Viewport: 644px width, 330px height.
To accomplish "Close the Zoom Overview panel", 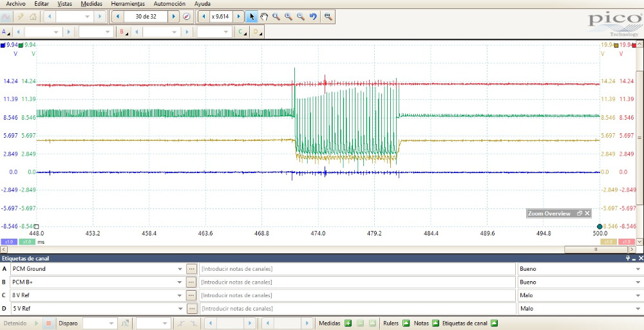I will 587,214.
